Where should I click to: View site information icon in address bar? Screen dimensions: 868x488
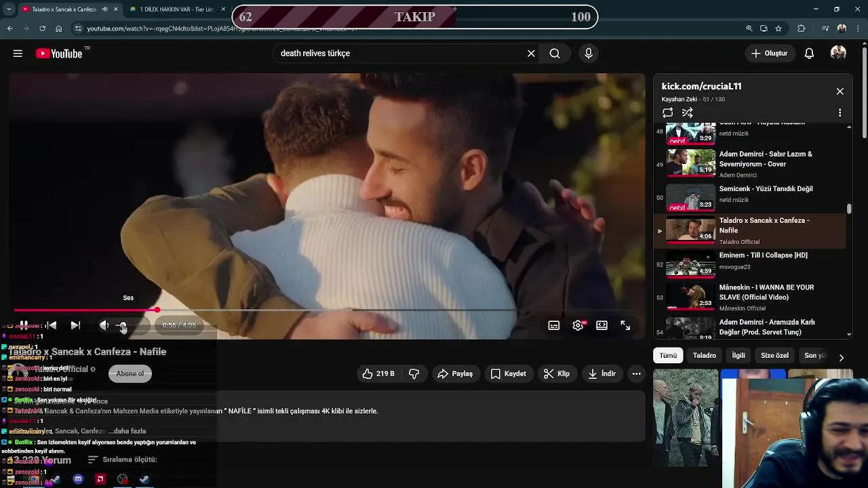(78, 28)
